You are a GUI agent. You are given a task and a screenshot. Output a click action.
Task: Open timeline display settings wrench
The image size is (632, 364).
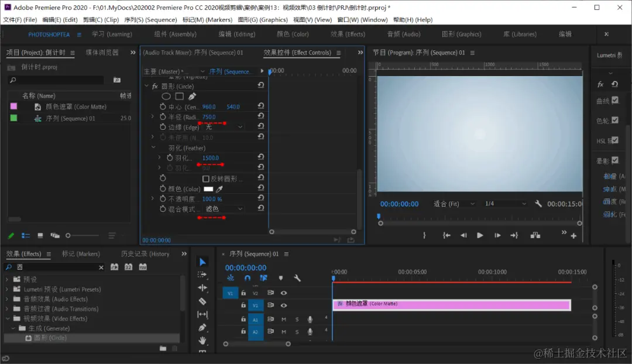tap(297, 278)
